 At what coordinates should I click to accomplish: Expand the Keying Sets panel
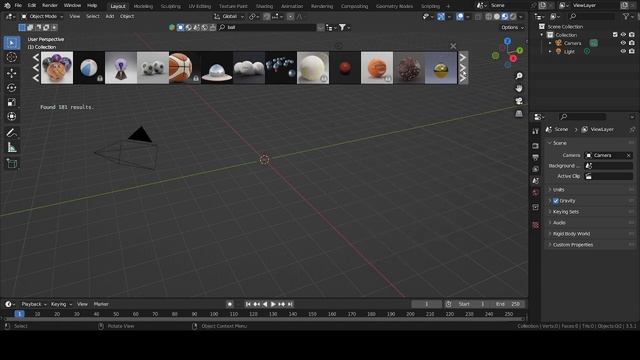(590, 212)
